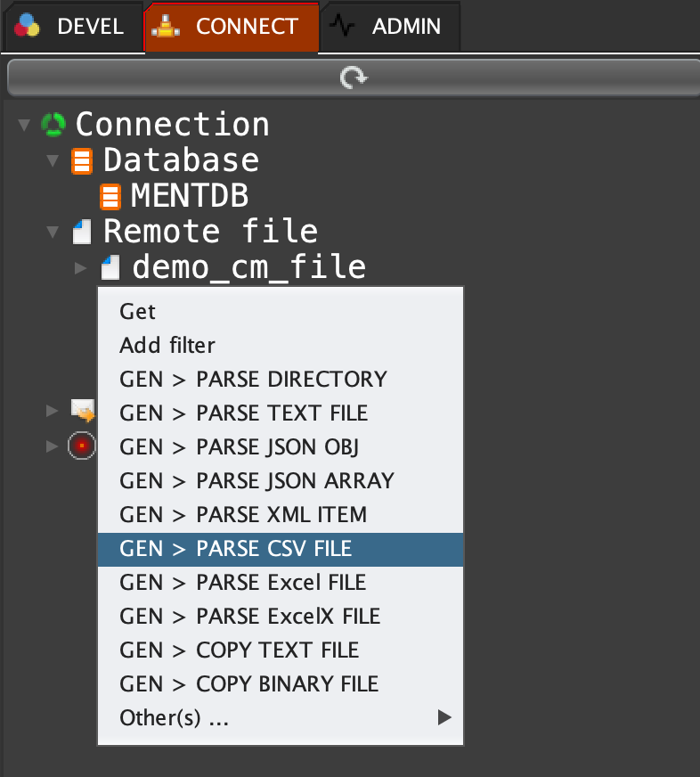700x777 pixels.
Task: Select GEN > PARSE CSV FILE menu entry
Action: pyautogui.click(x=235, y=548)
